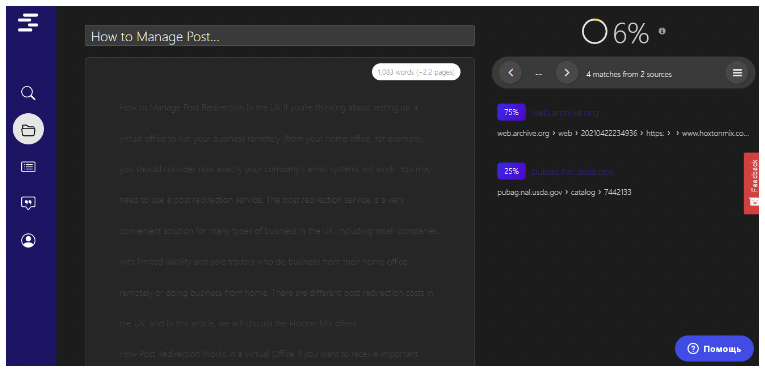765x374 pixels.
Task: Click the 1,083 words count badge
Action: [x=416, y=72]
